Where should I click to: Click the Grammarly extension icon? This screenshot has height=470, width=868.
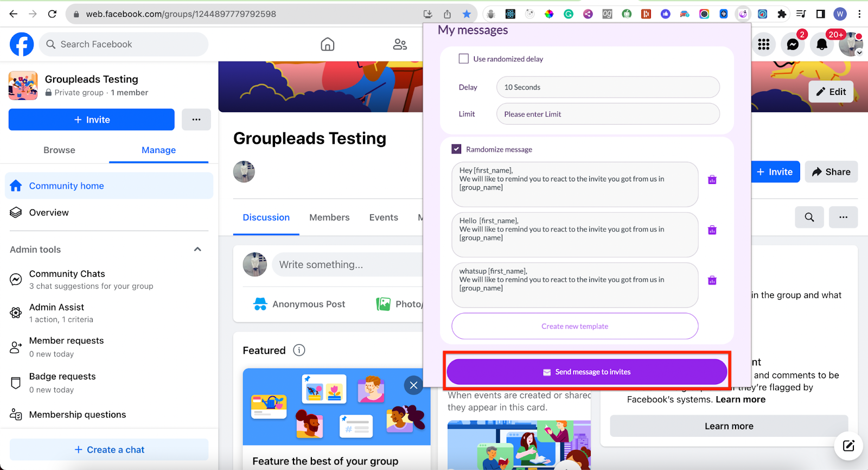[569, 14]
